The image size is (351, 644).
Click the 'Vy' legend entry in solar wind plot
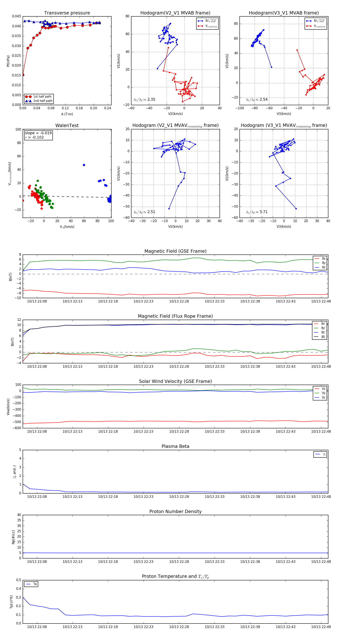pyautogui.click(x=320, y=393)
